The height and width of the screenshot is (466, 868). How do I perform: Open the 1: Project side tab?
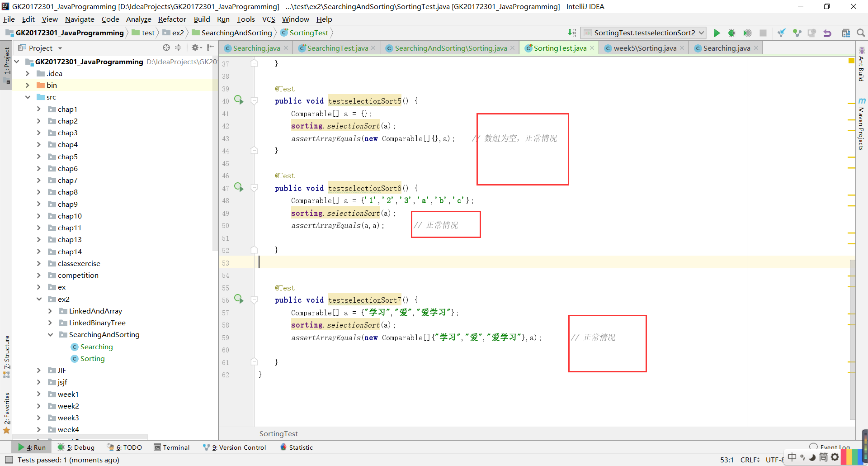click(x=6, y=66)
